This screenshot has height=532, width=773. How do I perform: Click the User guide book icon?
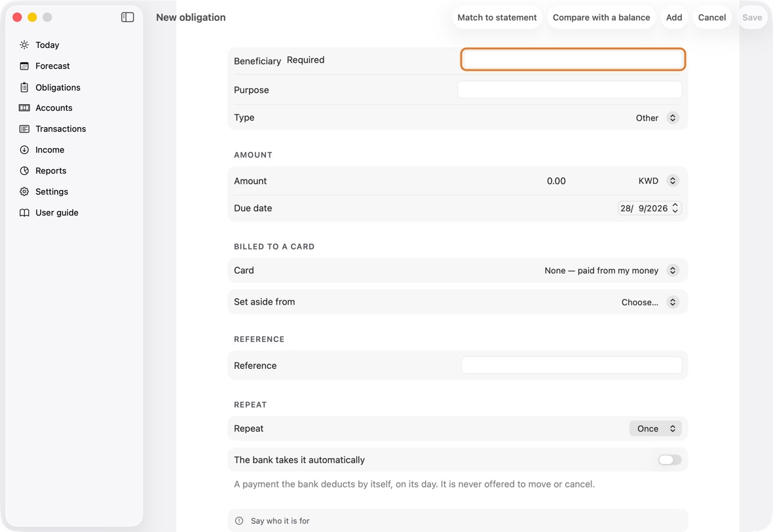24,212
